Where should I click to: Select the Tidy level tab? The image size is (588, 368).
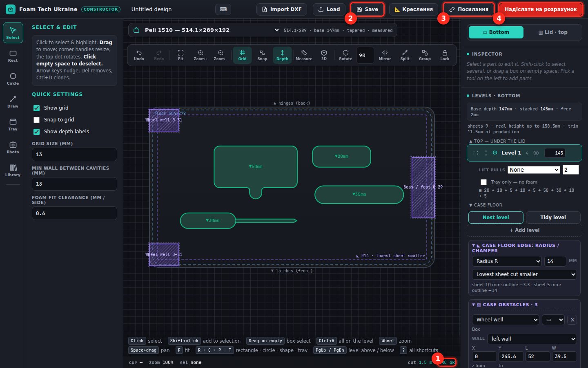point(553,218)
